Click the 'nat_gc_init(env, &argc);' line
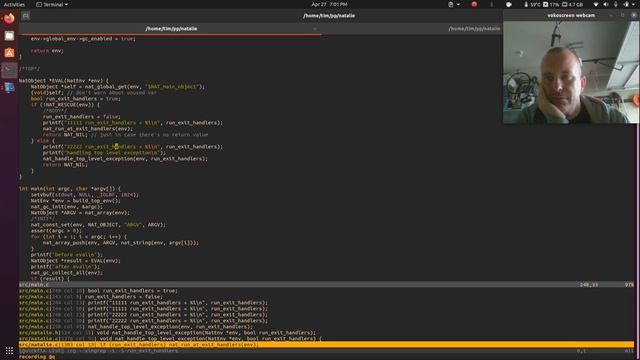Screen dimensions: 640x360 click(67, 207)
